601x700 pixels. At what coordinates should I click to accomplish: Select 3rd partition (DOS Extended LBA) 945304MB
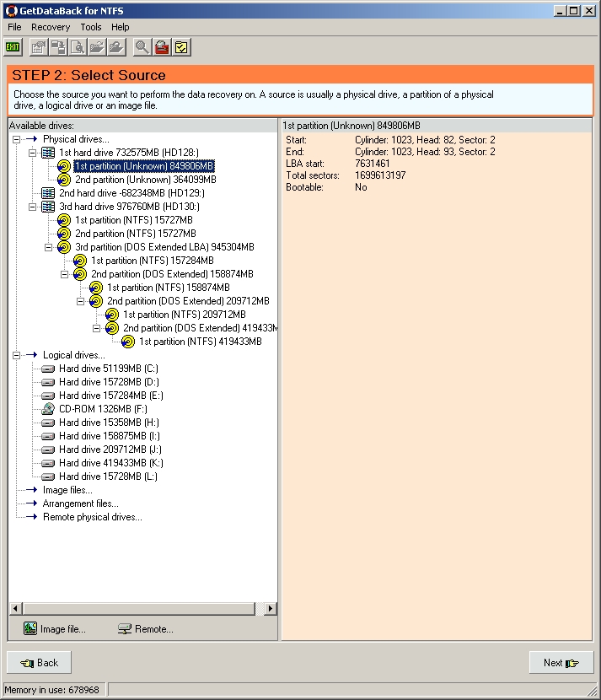click(x=164, y=247)
